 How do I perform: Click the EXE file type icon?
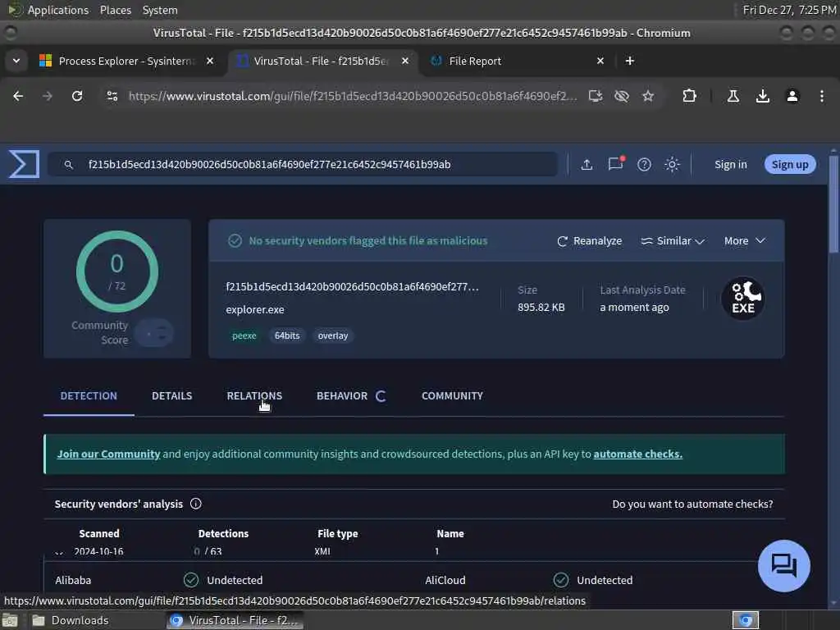tap(742, 299)
